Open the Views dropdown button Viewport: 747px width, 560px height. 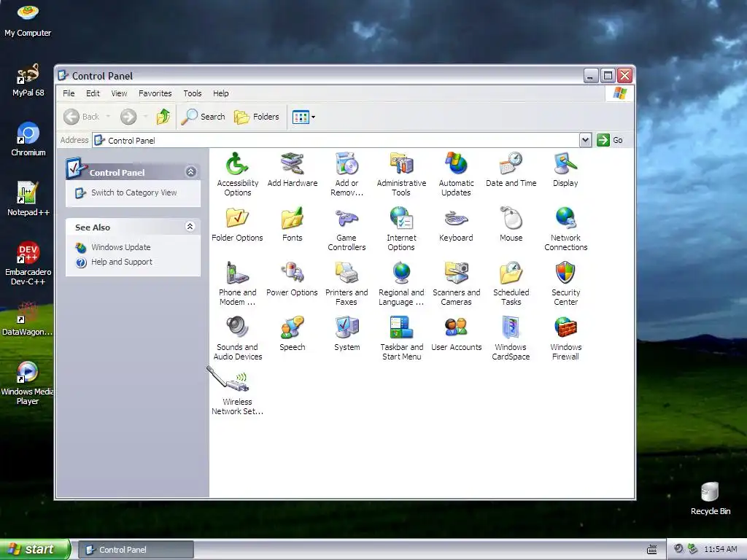click(303, 117)
